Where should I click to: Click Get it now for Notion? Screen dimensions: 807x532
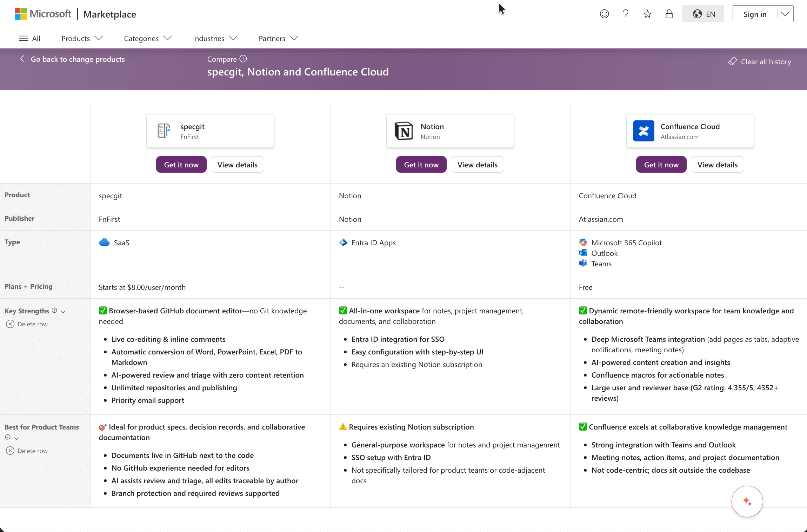(x=421, y=165)
